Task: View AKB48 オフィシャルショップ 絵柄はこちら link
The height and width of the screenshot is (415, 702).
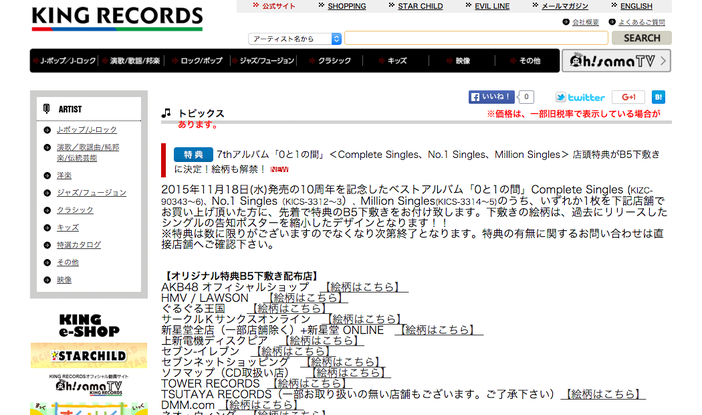Action: [x=362, y=287]
